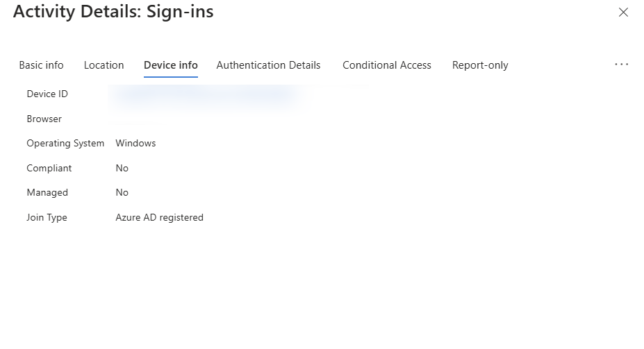Show the Report-only tab
The height and width of the screenshot is (349, 644).
click(x=480, y=65)
